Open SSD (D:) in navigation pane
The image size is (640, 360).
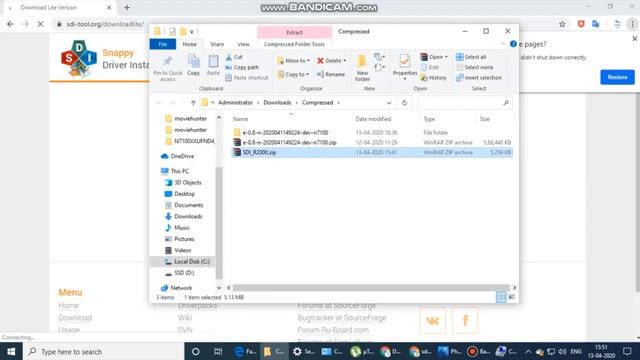point(184,273)
